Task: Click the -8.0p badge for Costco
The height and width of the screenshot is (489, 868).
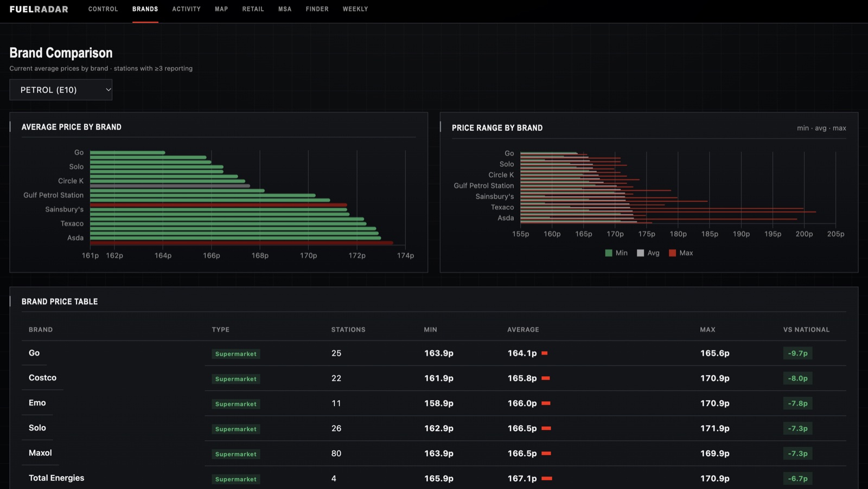Action: [797, 378]
